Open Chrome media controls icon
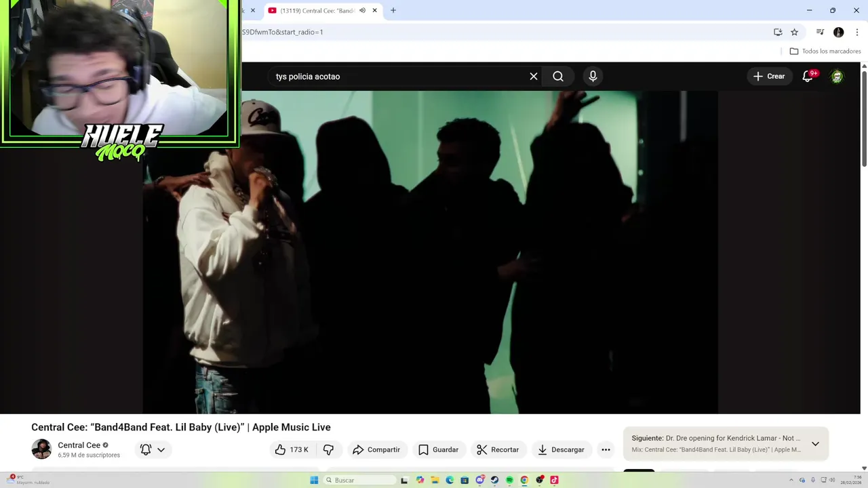This screenshot has height=488, width=868. click(x=820, y=32)
